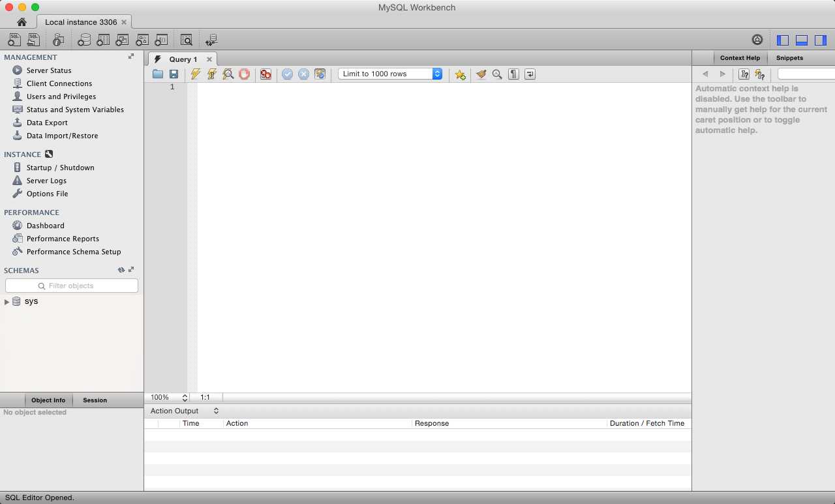835x504 pixels.
Task: Switch to Session tab
Action: point(95,400)
